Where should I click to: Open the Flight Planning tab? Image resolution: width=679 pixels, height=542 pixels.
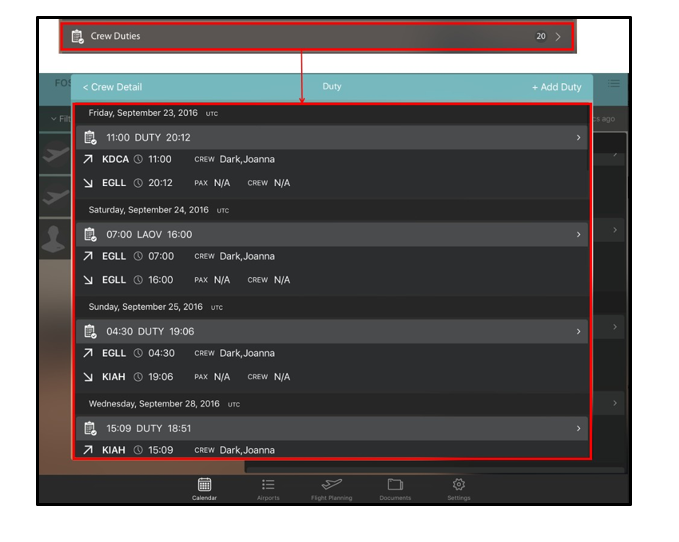(x=332, y=488)
